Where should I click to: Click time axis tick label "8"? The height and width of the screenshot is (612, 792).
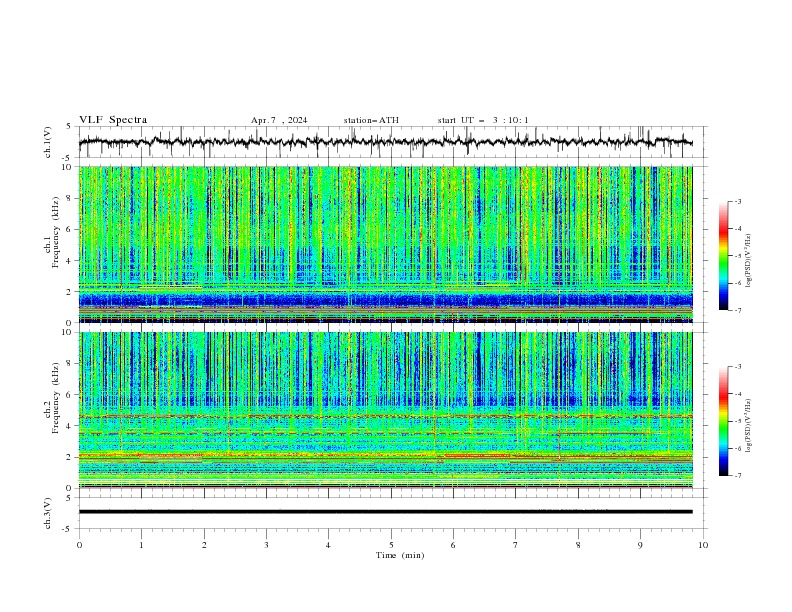click(x=578, y=545)
